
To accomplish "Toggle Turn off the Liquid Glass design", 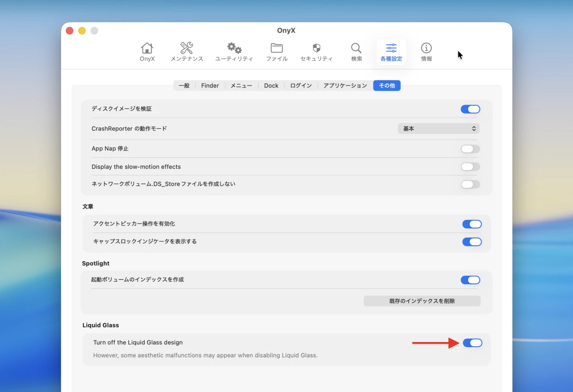I will pos(472,343).
